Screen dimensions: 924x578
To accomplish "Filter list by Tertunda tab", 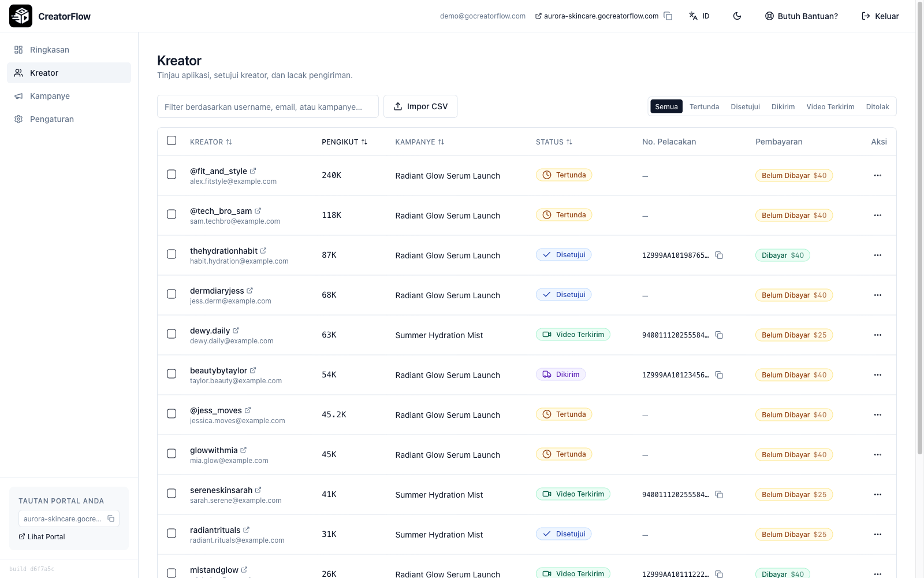I will tap(704, 107).
